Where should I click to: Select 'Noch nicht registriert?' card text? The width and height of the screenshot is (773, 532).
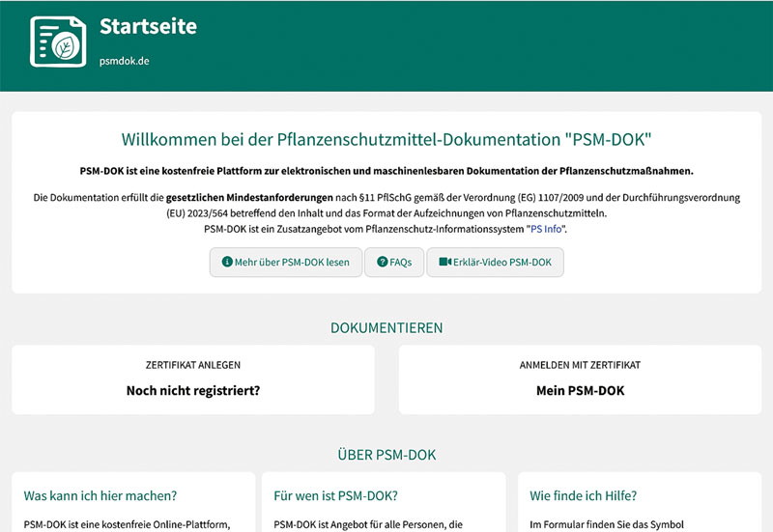(193, 391)
